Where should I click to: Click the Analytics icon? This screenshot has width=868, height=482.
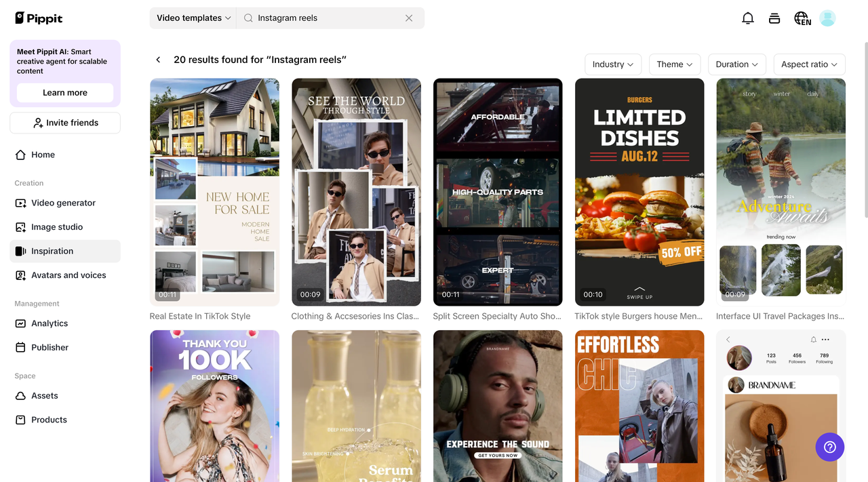pos(21,323)
